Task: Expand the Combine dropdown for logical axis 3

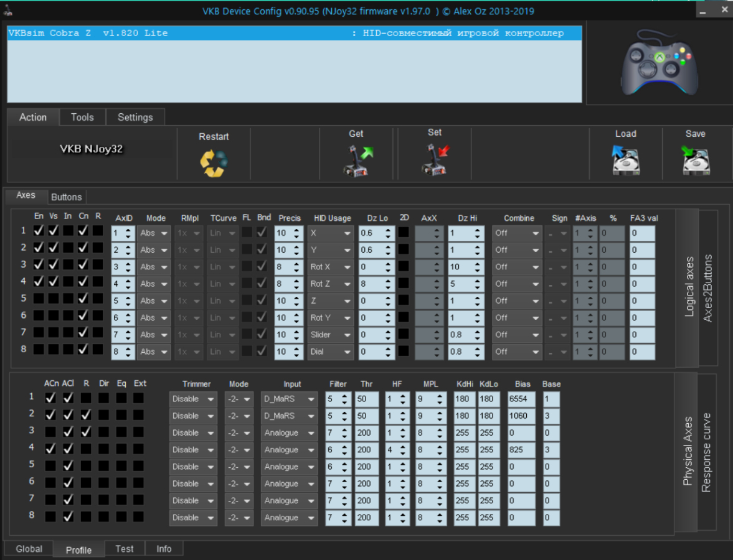Action: [517, 267]
